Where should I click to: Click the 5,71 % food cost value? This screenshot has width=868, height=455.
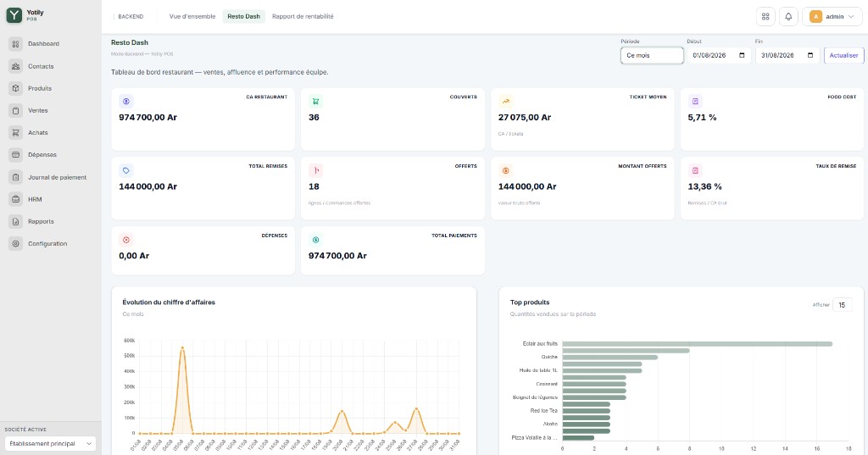(x=703, y=117)
